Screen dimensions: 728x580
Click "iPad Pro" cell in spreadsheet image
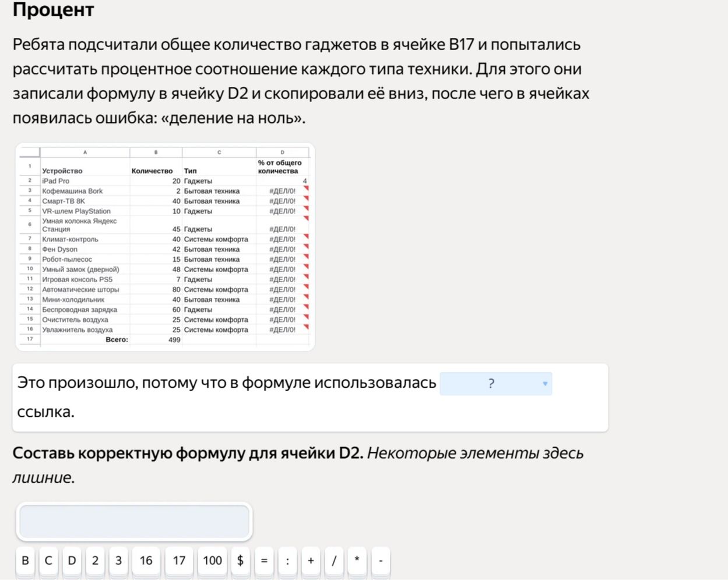[x=55, y=181]
